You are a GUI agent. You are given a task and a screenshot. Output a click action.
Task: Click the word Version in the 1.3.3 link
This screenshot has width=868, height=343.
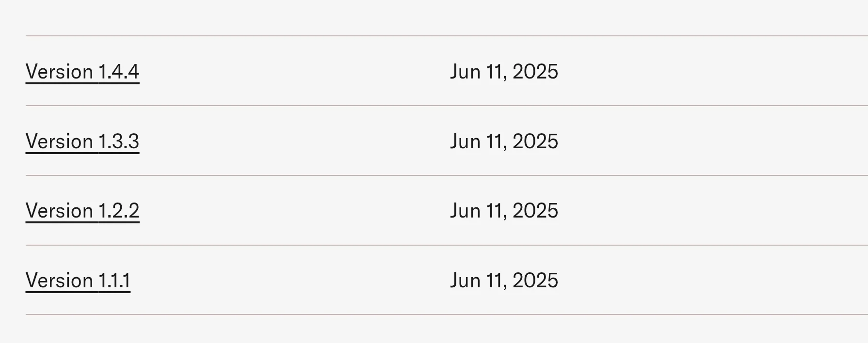[x=59, y=141]
